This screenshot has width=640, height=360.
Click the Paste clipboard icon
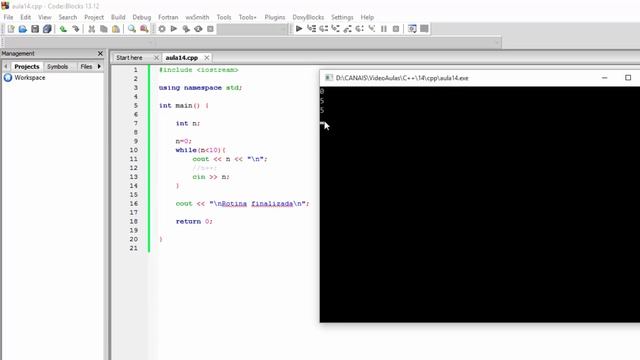click(116, 29)
